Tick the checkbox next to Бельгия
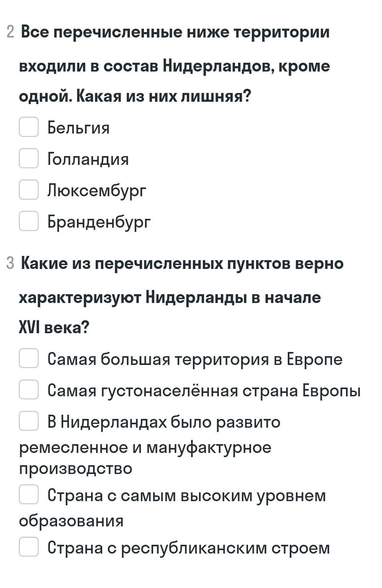 pyautogui.click(x=29, y=127)
